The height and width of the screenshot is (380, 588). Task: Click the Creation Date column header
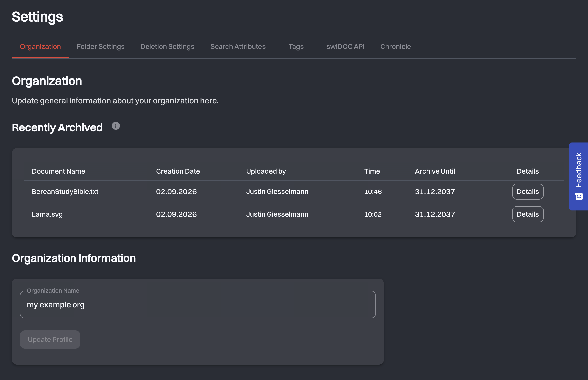pyautogui.click(x=178, y=171)
